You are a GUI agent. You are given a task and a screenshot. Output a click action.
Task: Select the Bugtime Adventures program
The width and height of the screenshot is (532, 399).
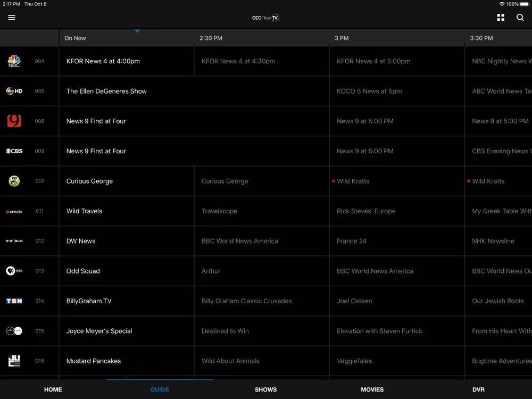point(498,361)
